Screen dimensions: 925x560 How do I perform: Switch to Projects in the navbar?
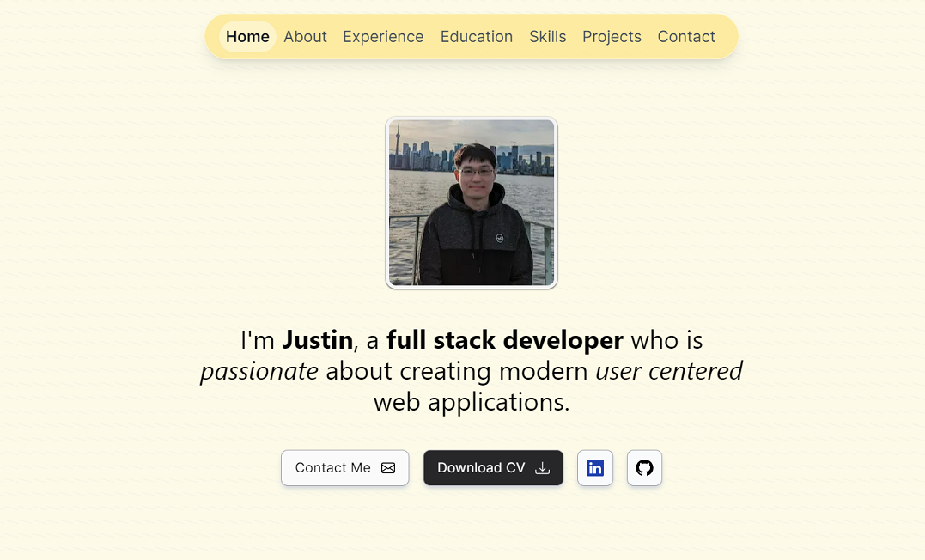[612, 37]
